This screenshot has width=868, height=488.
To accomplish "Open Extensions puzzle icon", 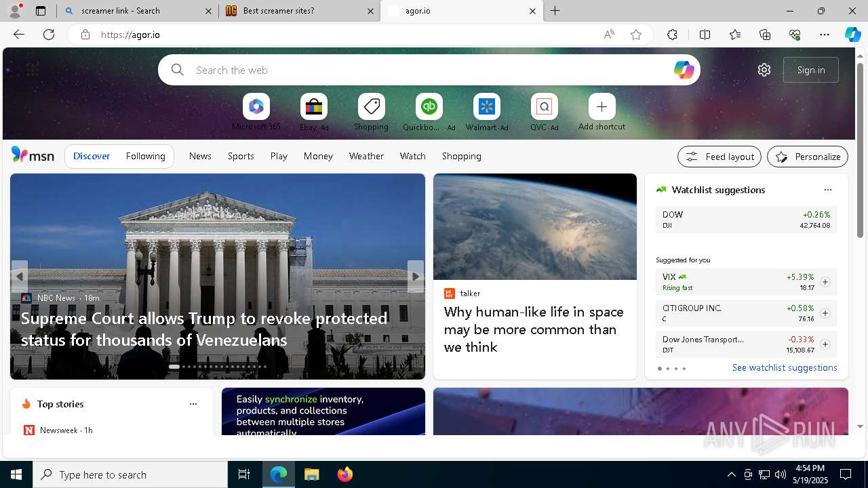I will click(x=672, y=35).
